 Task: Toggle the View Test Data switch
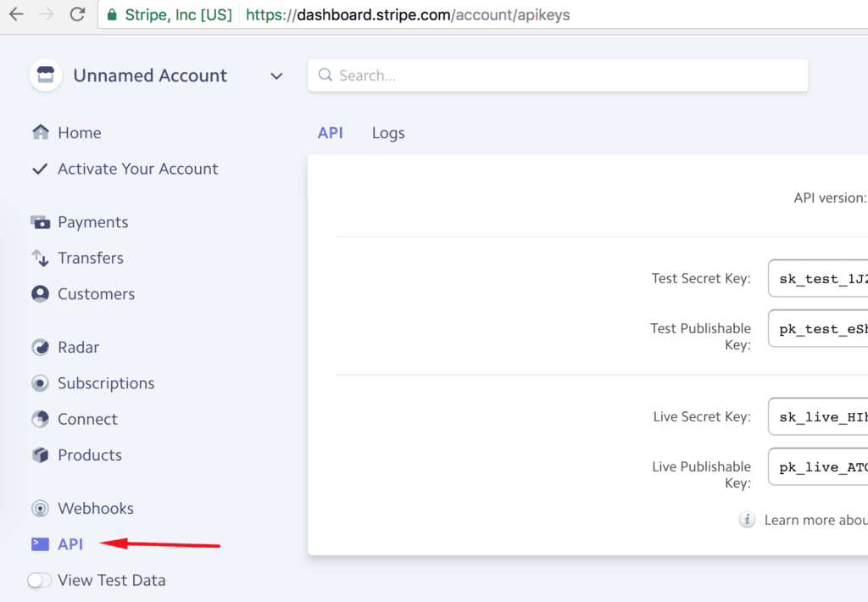(39, 580)
